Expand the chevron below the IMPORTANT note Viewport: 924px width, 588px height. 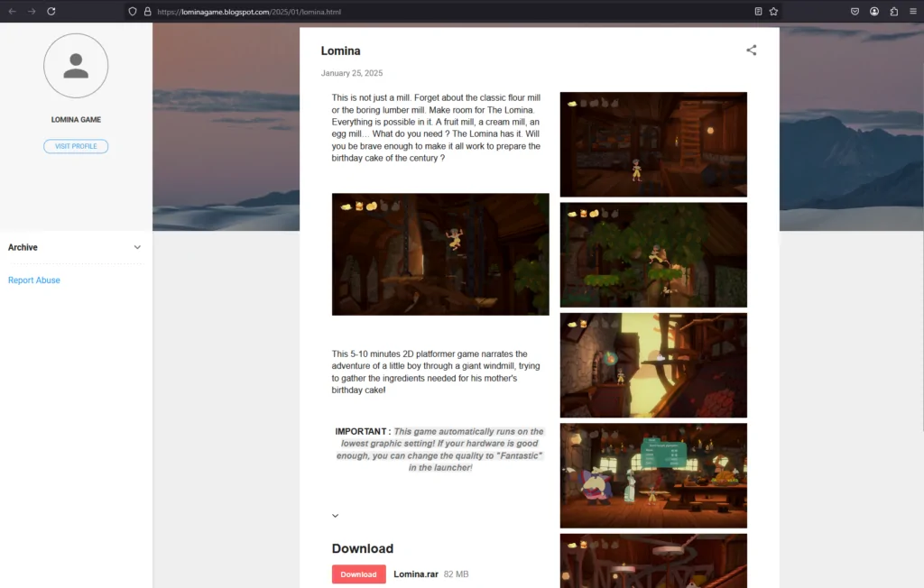pos(336,516)
